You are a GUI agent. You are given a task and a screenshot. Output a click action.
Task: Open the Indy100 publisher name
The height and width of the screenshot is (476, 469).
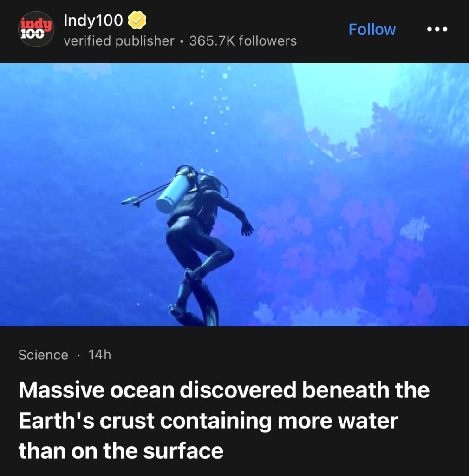(x=93, y=20)
